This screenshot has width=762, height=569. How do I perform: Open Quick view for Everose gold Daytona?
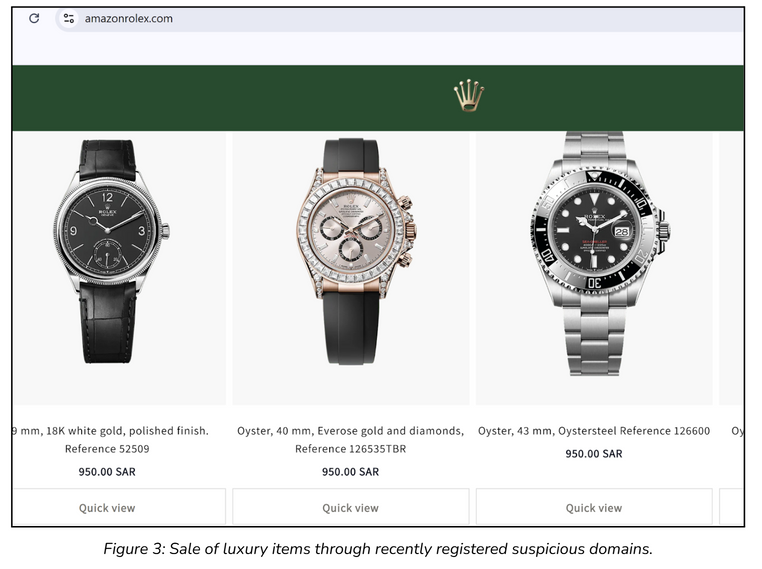(x=350, y=507)
